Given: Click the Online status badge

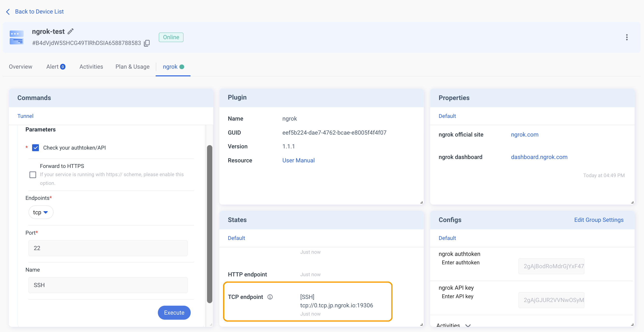Looking at the screenshot, I should pyautogui.click(x=171, y=37).
